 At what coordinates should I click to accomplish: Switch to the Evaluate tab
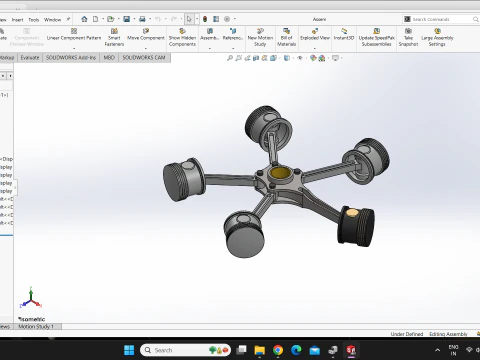click(x=30, y=58)
